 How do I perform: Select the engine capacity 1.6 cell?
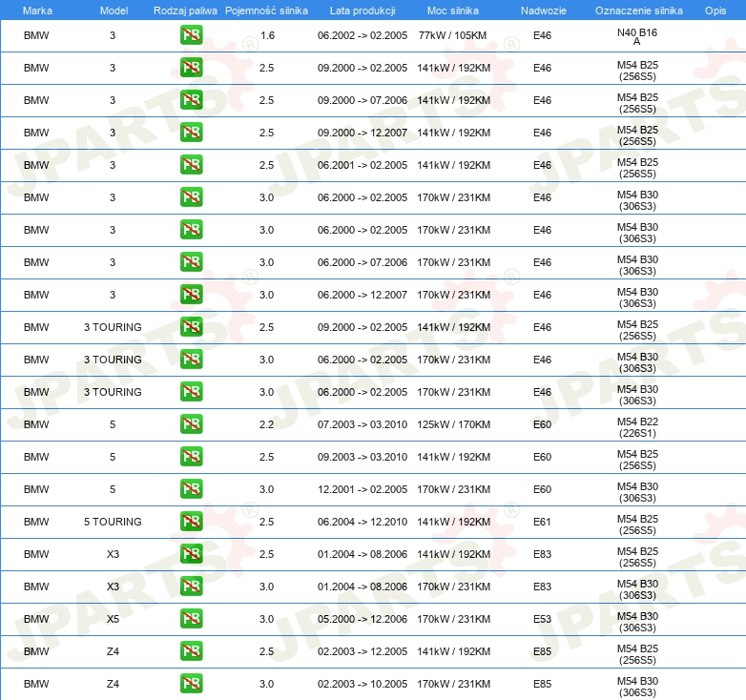click(267, 35)
